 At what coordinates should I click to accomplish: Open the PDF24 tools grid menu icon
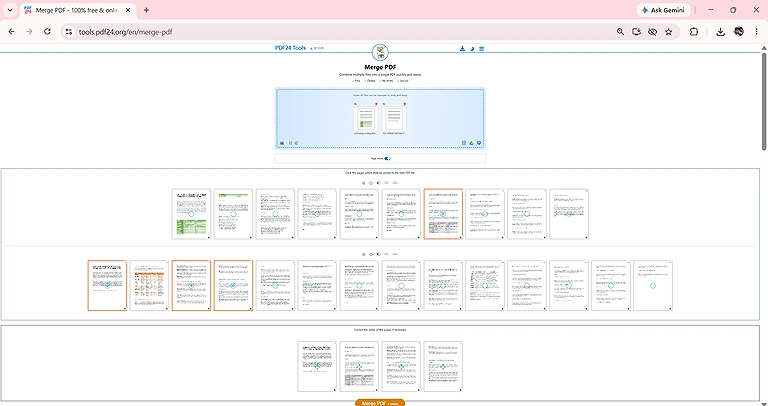(482, 48)
